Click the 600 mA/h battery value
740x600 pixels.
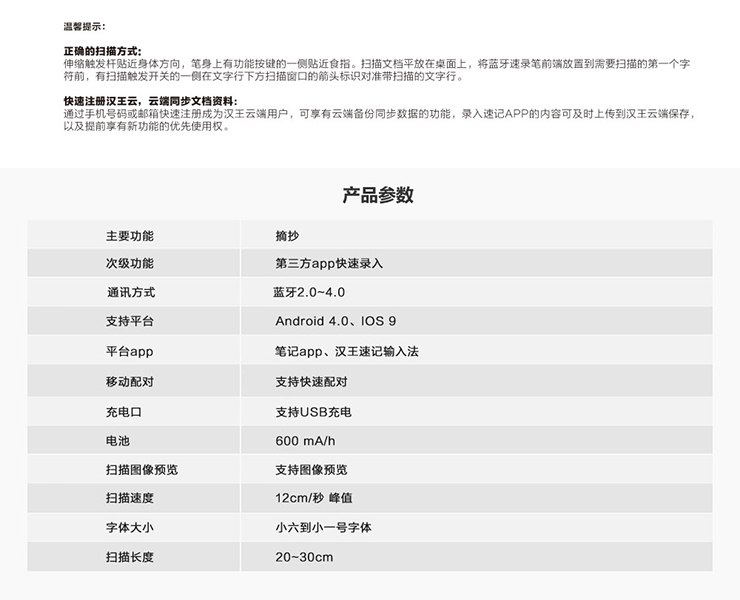pyautogui.click(x=305, y=441)
